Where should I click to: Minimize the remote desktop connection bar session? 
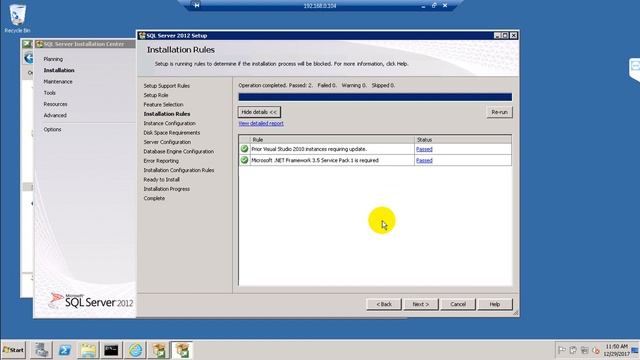(x=423, y=6)
